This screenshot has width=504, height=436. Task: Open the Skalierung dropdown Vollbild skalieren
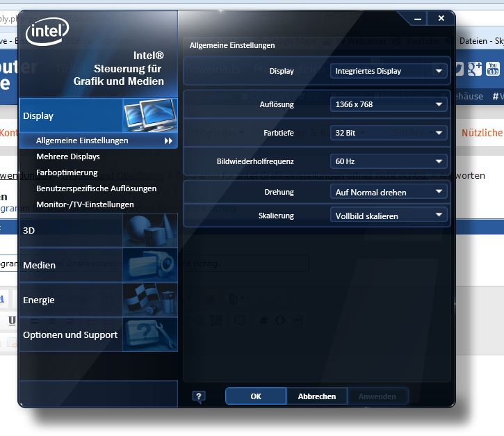coord(389,216)
